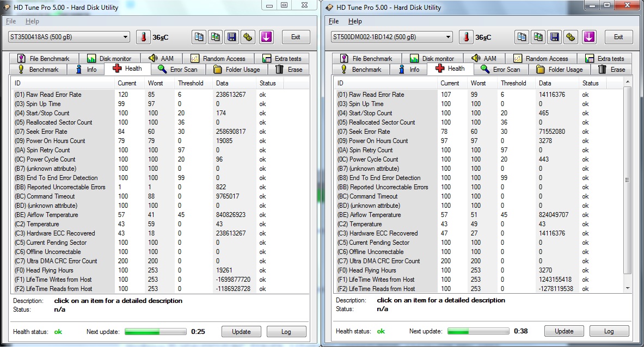Click the purple down-arrow icon in left window

tap(266, 37)
